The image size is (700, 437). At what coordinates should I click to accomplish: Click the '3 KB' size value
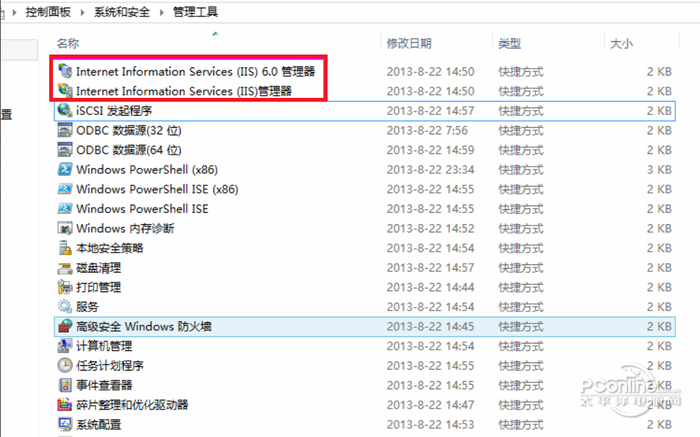[x=659, y=170]
